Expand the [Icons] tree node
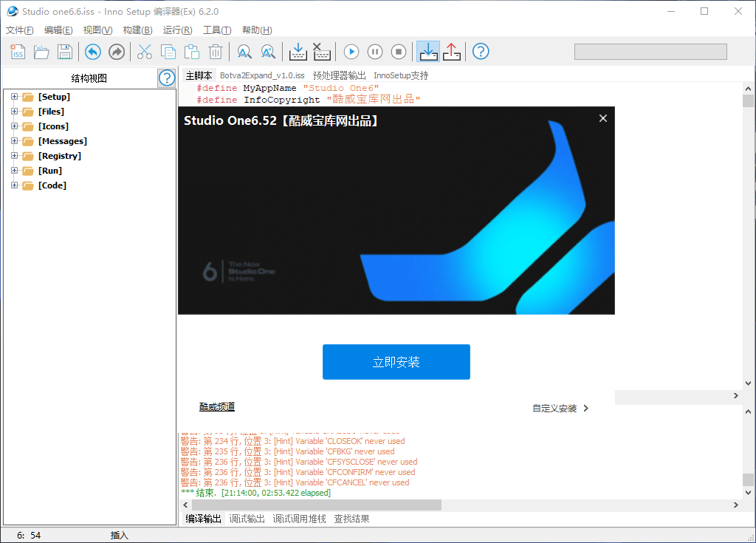 tap(15, 126)
